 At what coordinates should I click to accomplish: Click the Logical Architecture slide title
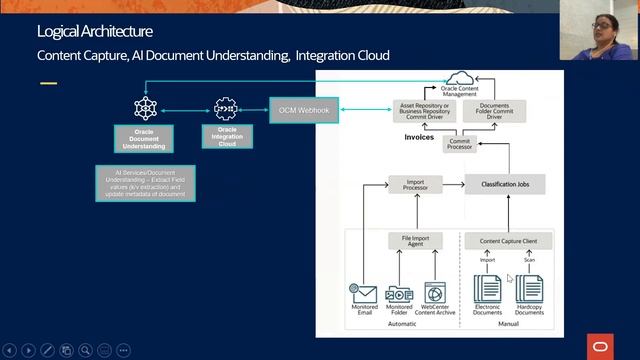coord(95,31)
